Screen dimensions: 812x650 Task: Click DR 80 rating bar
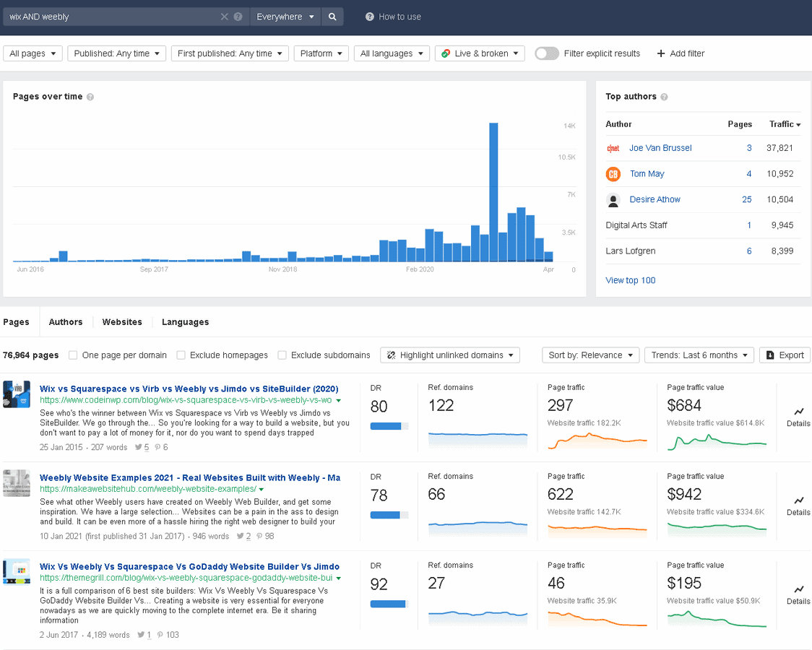tap(389, 426)
